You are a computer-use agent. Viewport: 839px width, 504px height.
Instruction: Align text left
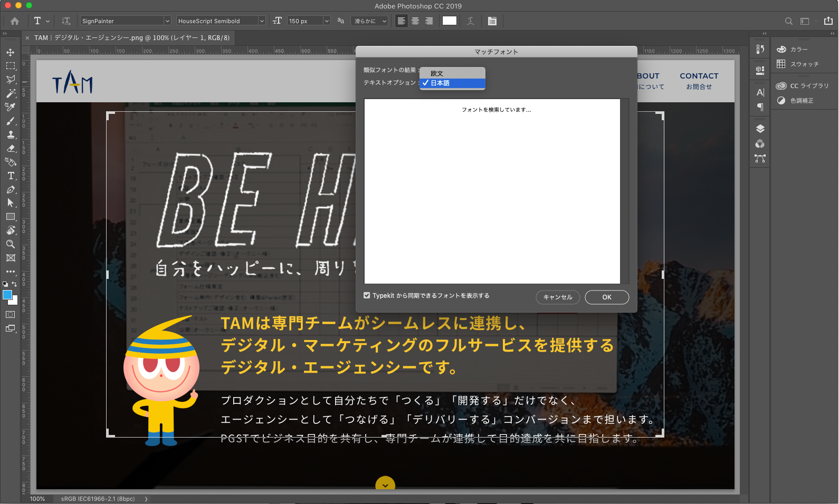coord(402,21)
